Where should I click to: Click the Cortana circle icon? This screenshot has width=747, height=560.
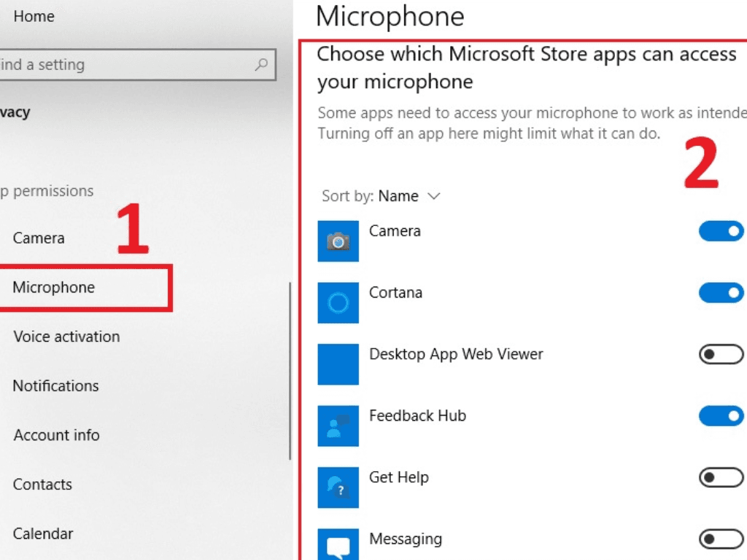pos(338,303)
